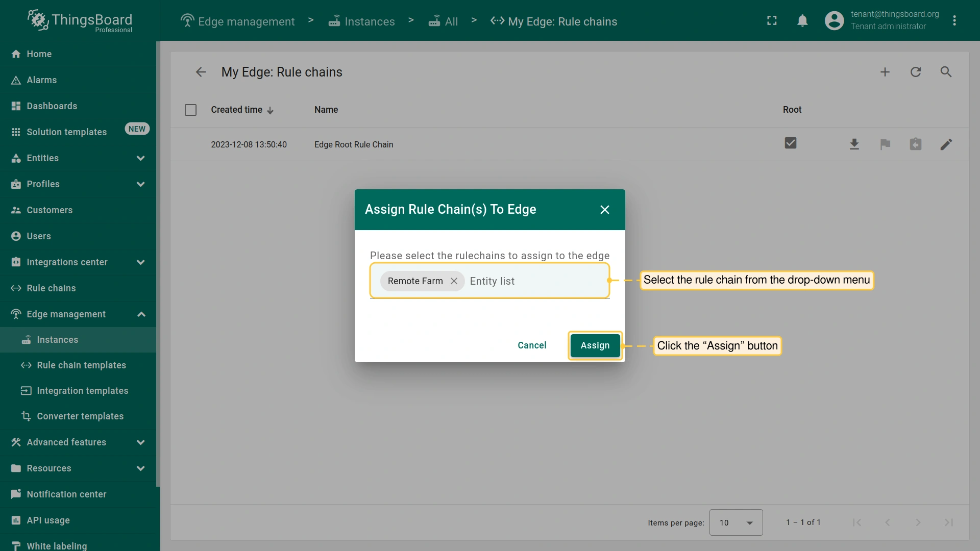The height and width of the screenshot is (551, 980).
Task: Click the notifications bell icon
Action: [x=802, y=20]
